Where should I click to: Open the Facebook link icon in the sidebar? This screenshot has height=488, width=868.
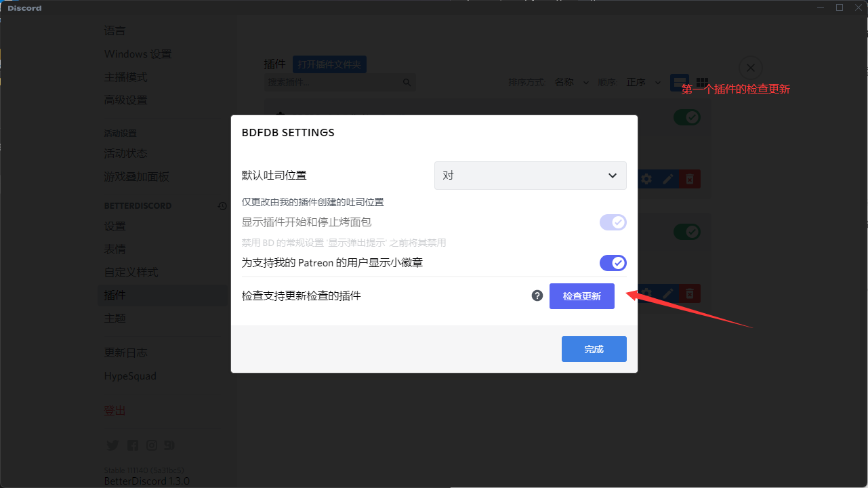click(x=133, y=445)
